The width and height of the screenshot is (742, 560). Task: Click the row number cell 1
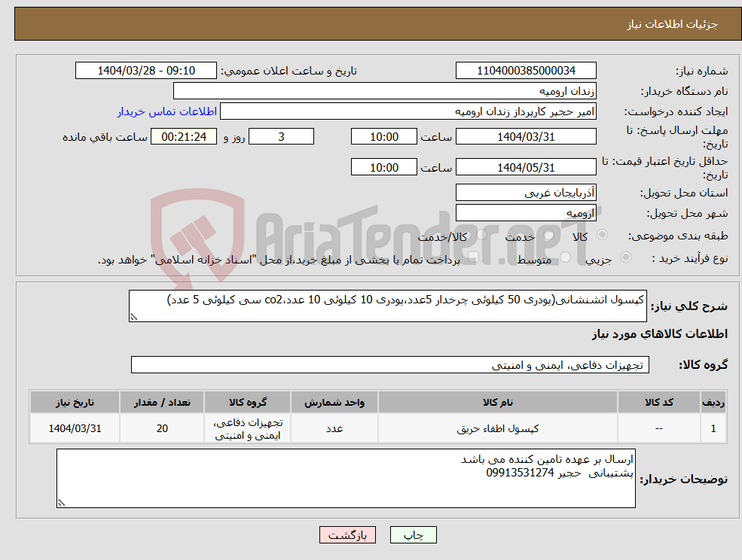(x=713, y=428)
